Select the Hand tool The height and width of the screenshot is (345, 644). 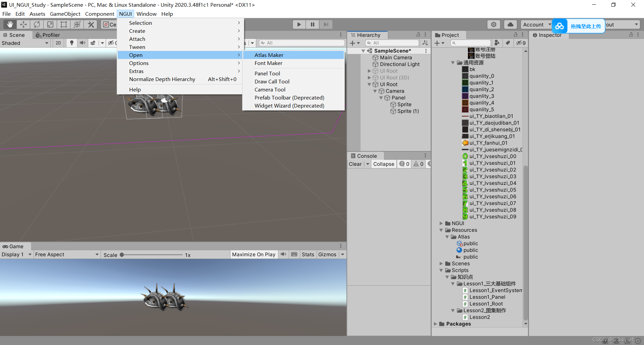(10, 24)
